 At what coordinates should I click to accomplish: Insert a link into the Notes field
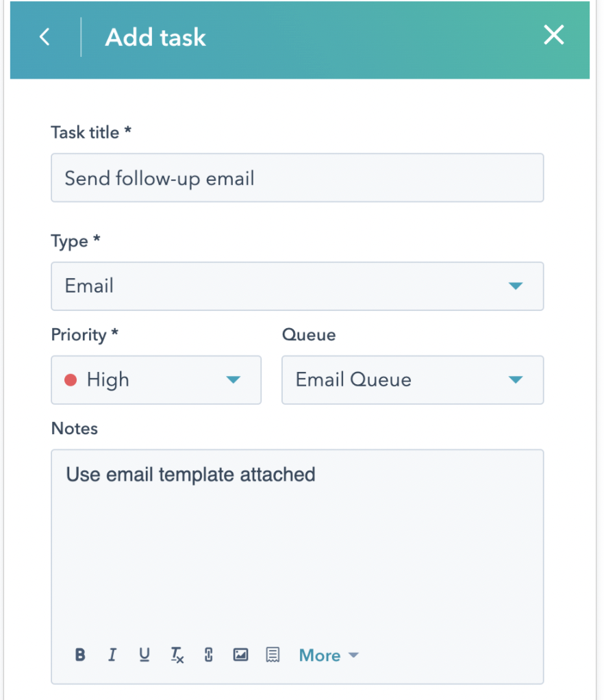click(x=208, y=655)
